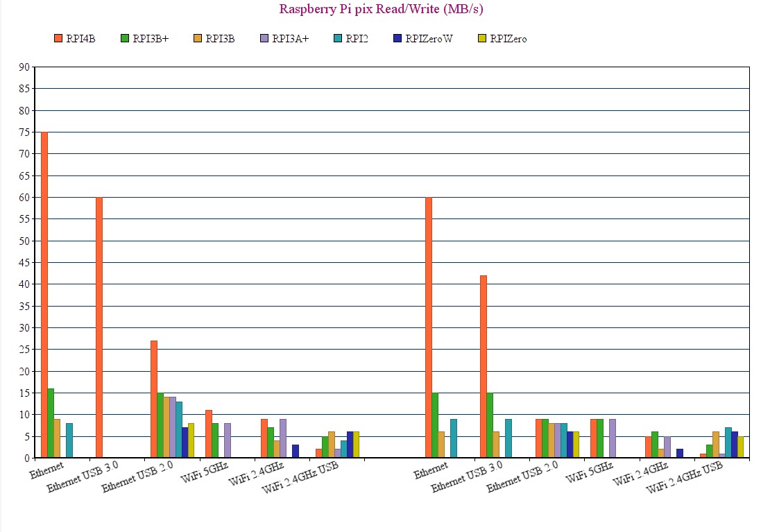Viewport: 761px width, 532px height.
Task: Click the chart title Raspberry Pi pix Read/Write
Action: pyautogui.click(x=381, y=9)
